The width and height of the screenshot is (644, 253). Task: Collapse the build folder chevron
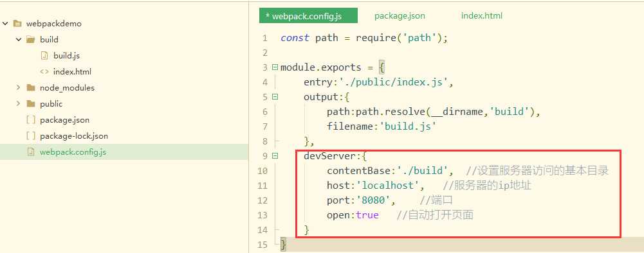coord(18,40)
